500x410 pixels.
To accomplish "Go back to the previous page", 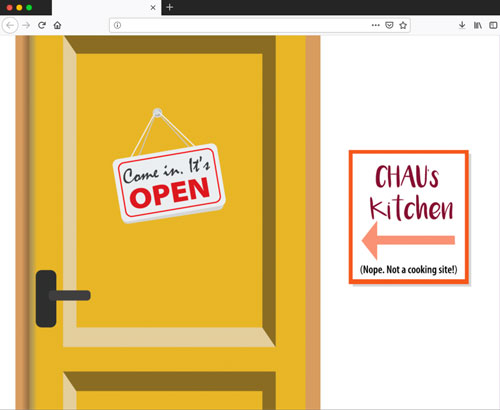I will pos(10,25).
